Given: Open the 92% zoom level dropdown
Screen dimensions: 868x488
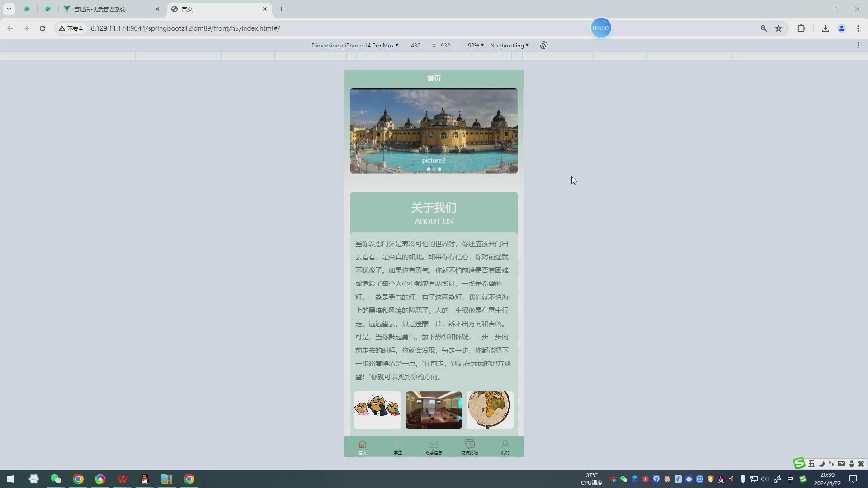Looking at the screenshot, I should 475,45.
